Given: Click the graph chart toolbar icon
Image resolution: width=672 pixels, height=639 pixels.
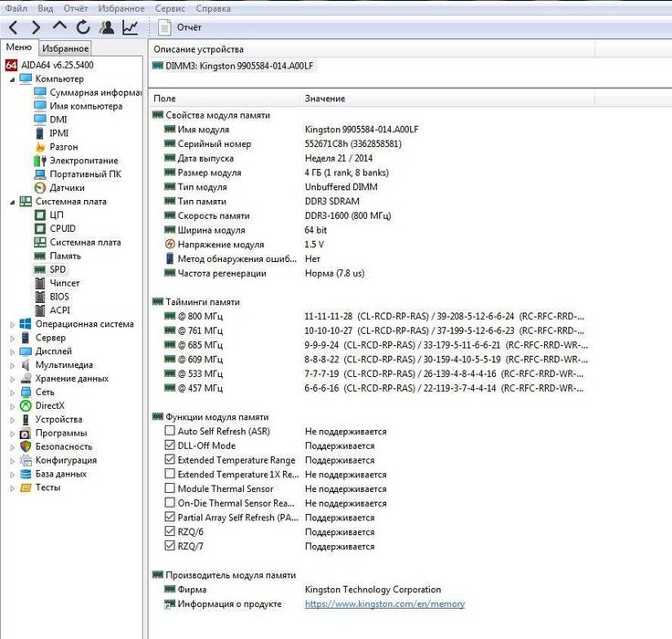Looking at the screenshot, I should 130,27.
